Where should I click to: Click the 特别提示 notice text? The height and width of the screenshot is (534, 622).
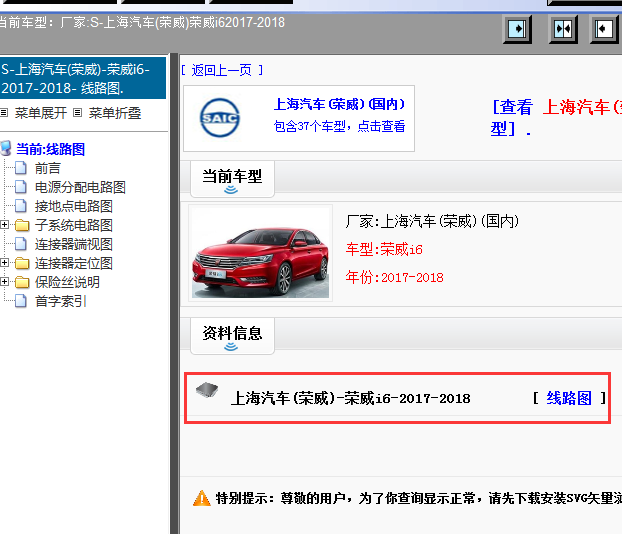pyautogui.click(x=419, y=498)
